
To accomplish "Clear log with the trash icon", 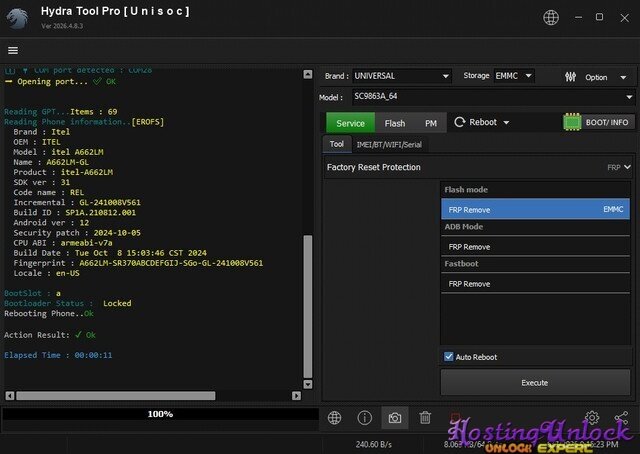I will (425, 418).
